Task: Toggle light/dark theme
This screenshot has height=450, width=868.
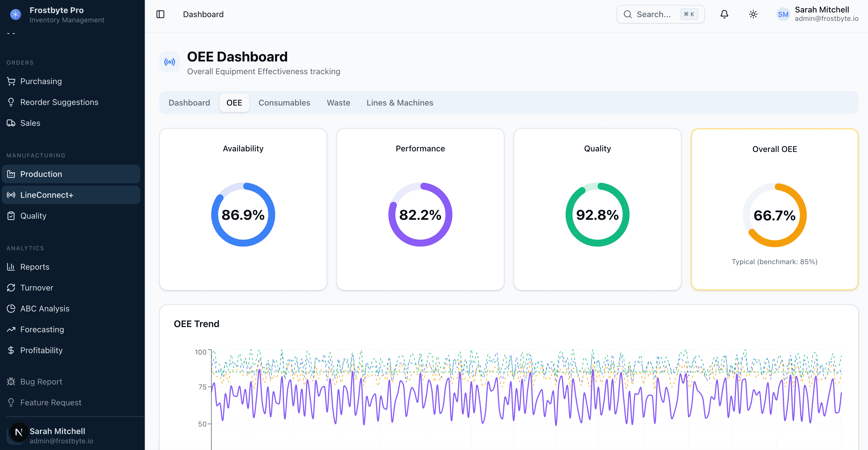Action: click(x=753, y=14)
